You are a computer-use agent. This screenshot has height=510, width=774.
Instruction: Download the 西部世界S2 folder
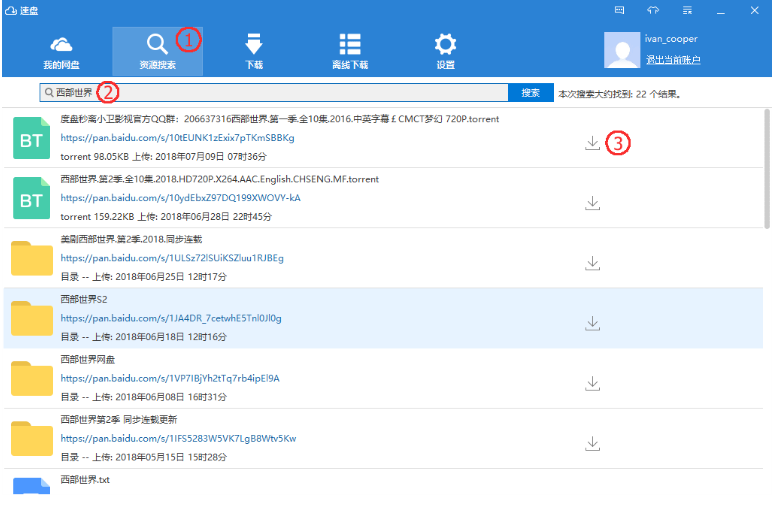pyautogui.click(x=592, y=323)
